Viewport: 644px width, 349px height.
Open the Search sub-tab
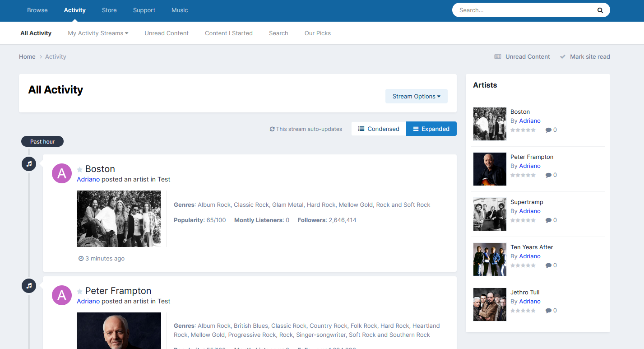coord(278,33)
